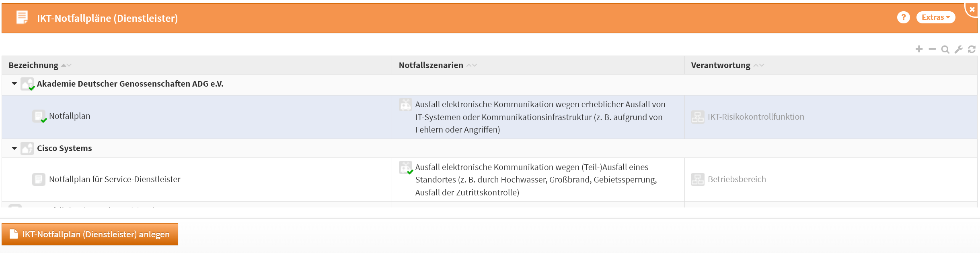This screenshot has width=980, height=253.
Task: Open the table search magnifier icon
Action: click(x=945, y=50)
